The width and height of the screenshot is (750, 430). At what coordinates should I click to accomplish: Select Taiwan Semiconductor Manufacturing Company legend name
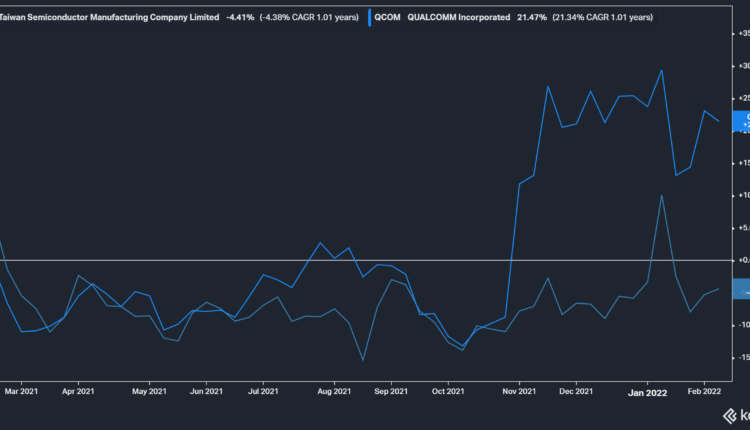coord(108,17)
